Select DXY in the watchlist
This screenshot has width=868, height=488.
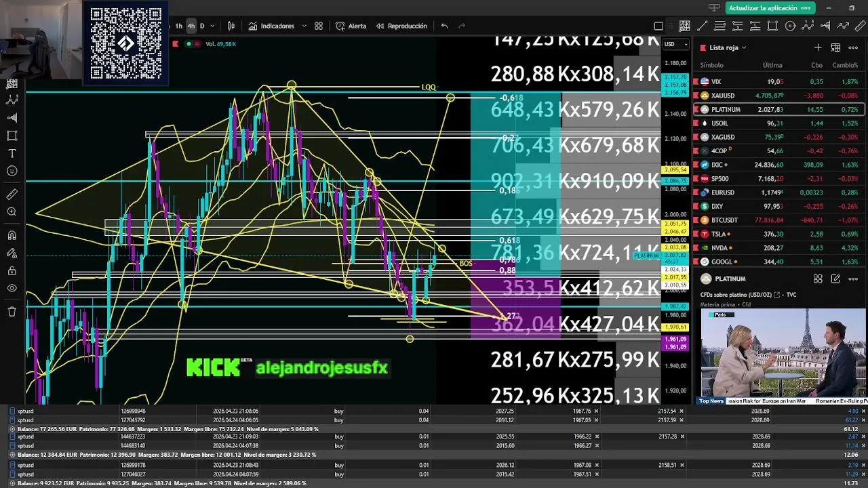click(x=778, y=206)
